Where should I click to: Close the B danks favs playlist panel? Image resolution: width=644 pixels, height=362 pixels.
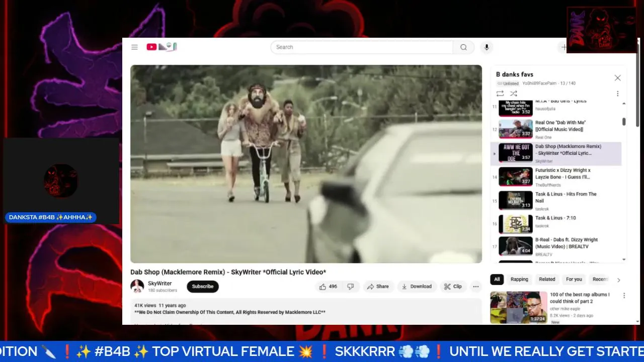pyautogui.click(x=617, y=78)
